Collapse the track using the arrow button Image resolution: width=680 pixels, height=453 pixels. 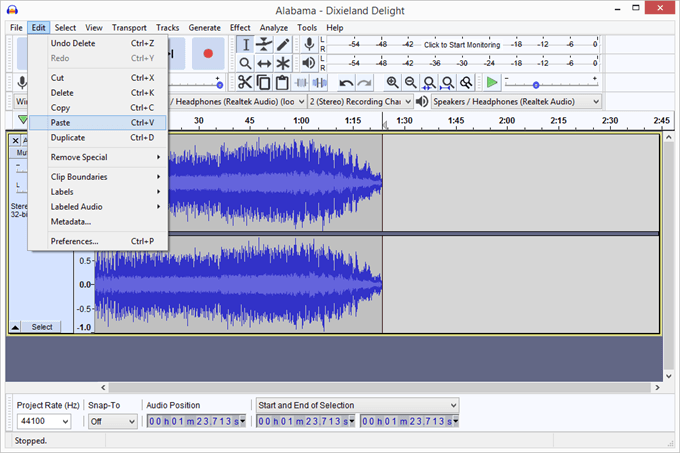coord(15,327)
